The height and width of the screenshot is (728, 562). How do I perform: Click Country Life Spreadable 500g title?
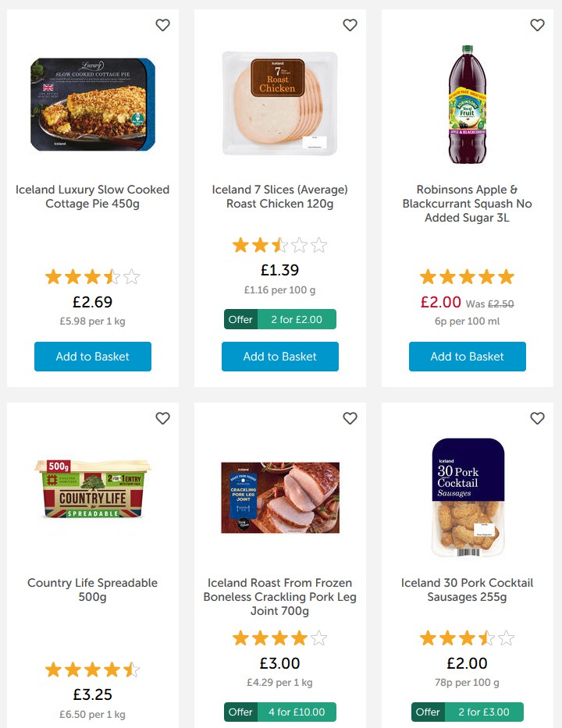tap(93, 590)
